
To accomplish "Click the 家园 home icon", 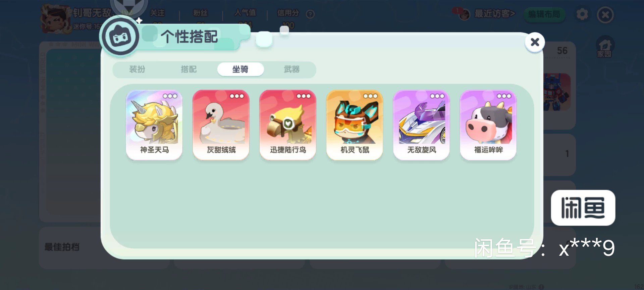I will tap(604, 47).
